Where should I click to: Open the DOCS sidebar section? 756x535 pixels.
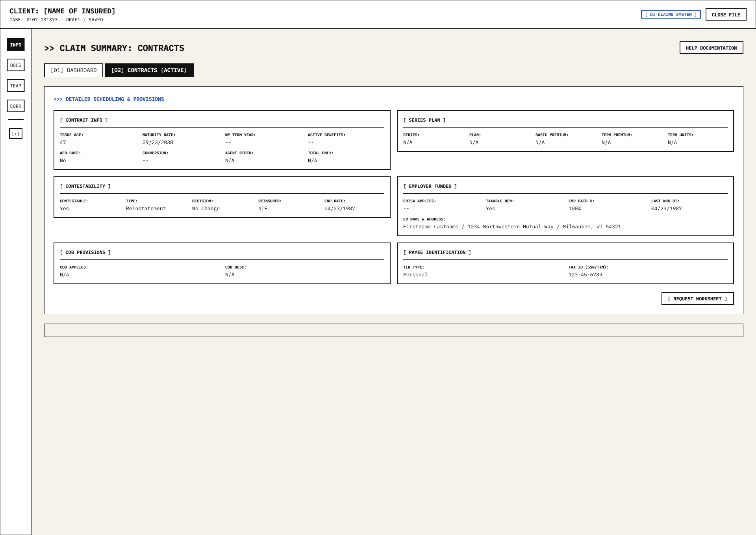pos(16,65)
